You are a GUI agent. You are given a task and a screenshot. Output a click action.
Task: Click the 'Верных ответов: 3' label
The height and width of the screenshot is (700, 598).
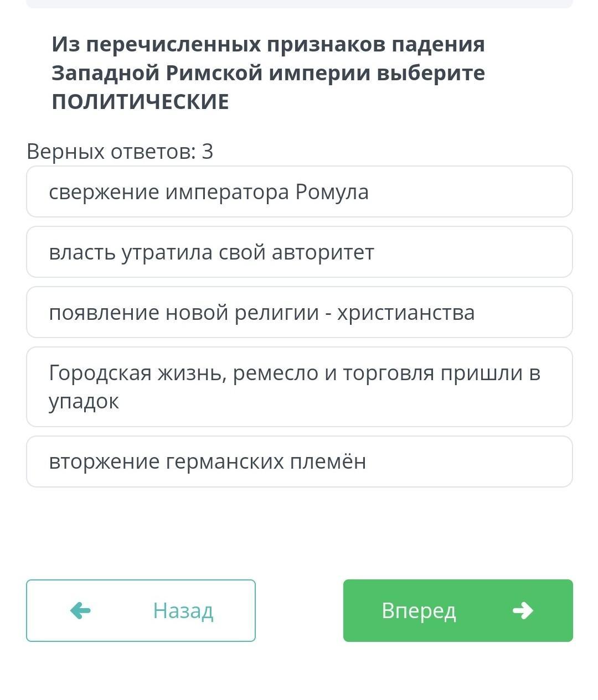120,151
